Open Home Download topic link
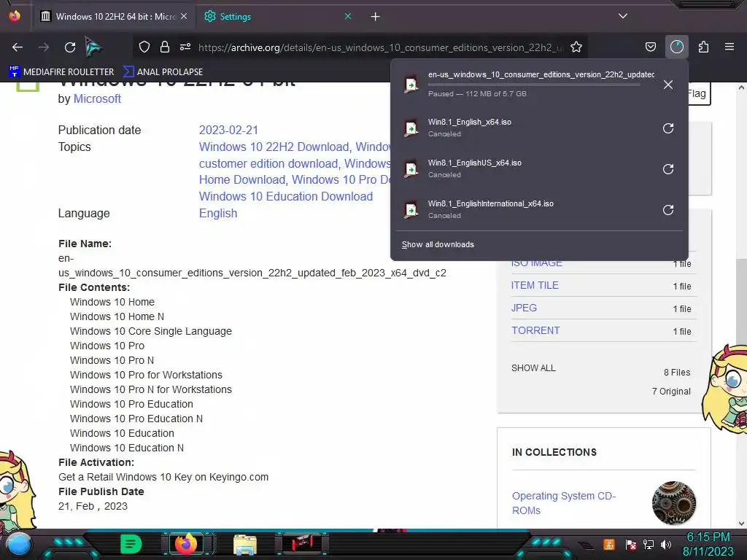Image resolution: width=747 pixels, height=560 pixels. [242, 179]
